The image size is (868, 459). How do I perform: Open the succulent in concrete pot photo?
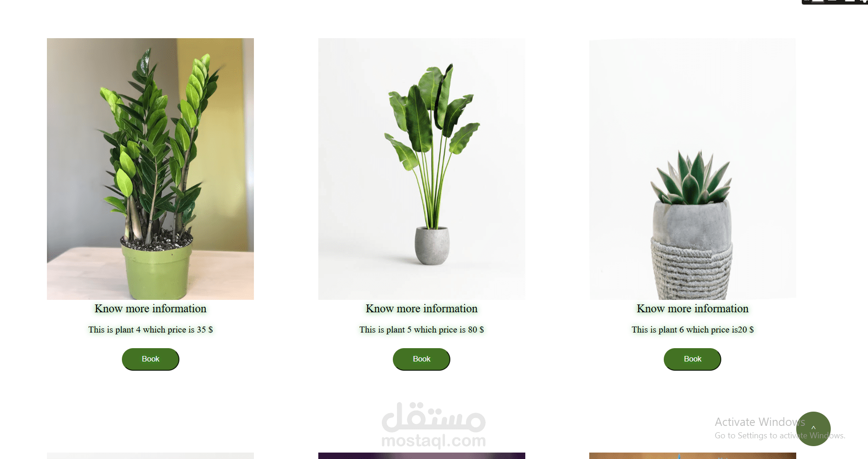pyautogui.click(x=693, y=169)
